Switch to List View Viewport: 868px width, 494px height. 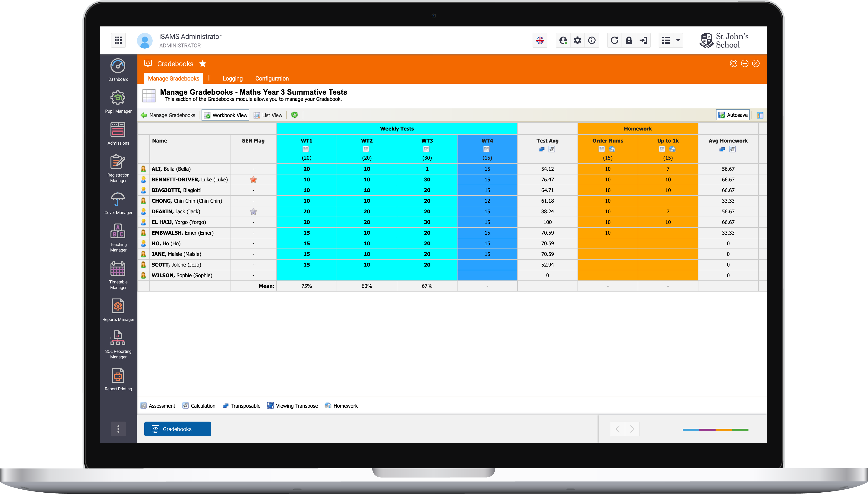point(268,115)
